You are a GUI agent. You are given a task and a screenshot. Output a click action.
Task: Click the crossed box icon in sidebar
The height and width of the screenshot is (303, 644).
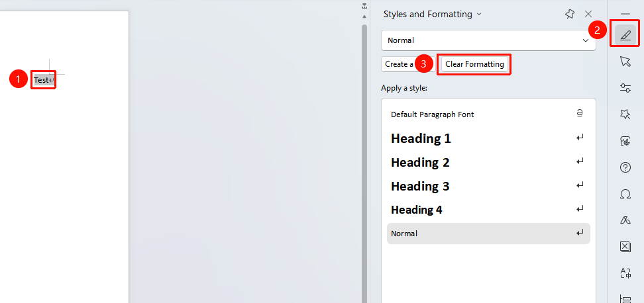tap(625, 246)
